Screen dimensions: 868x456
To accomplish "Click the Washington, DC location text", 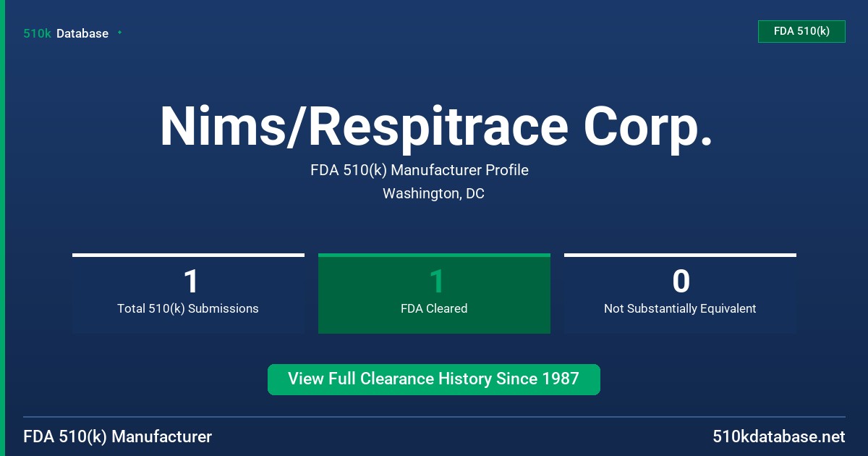I will coord(433,193).
